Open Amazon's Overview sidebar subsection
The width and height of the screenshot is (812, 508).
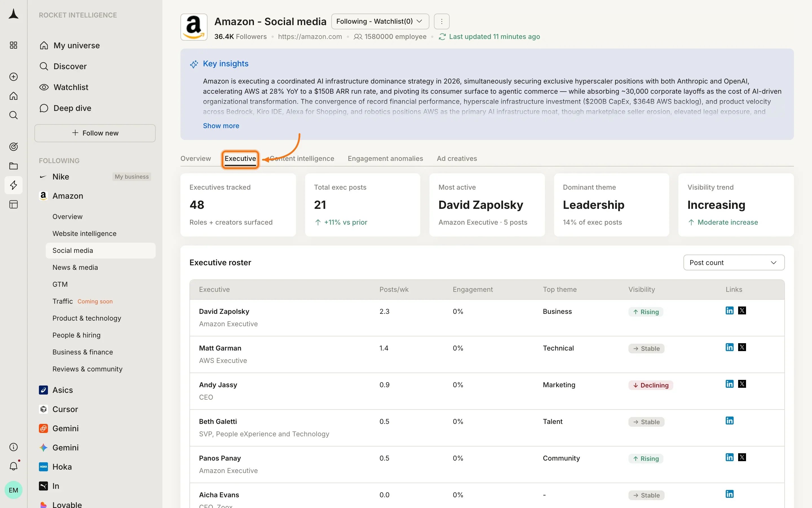pos(67,217)
